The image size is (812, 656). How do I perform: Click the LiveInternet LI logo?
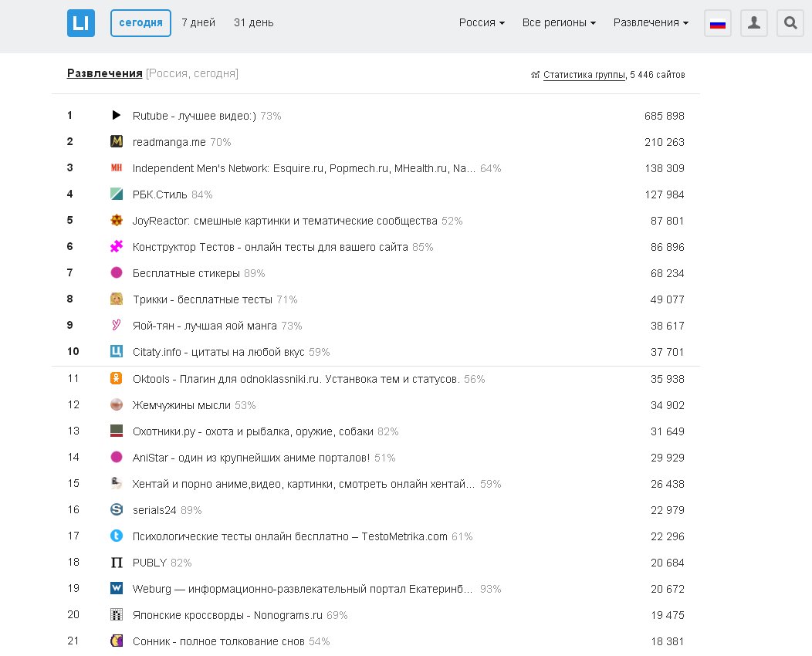click(80, 23)
